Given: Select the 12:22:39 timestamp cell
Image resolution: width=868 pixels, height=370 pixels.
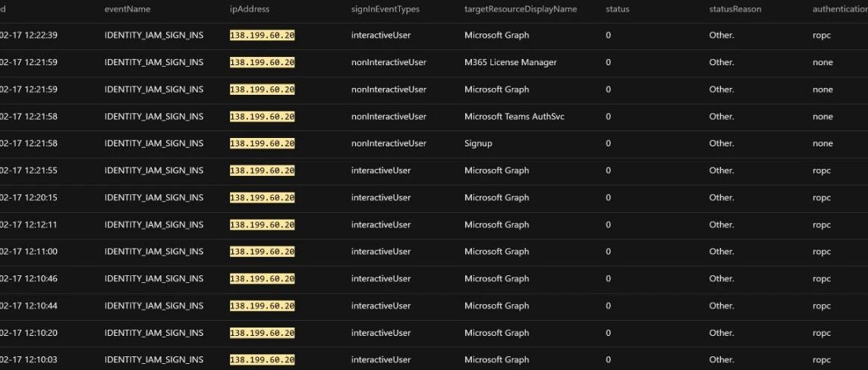Looking at the screenshot, I should click(29, 36).
